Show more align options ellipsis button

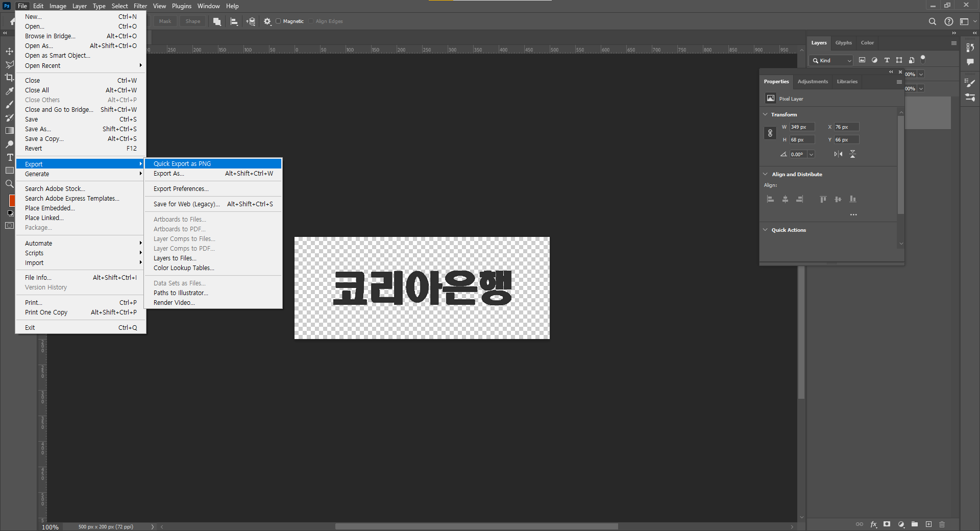point(853,215)
